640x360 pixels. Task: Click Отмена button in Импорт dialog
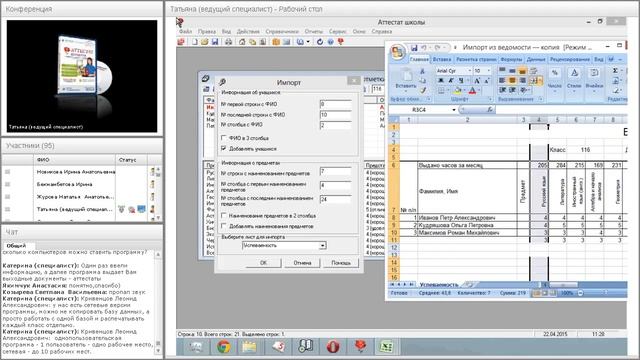[302, 263]
